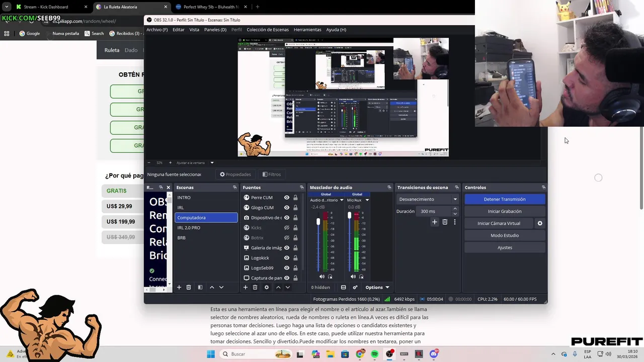Open the Herramientas menu
The height and width of the screenshot is (362, 644).
tap(307, 30)
